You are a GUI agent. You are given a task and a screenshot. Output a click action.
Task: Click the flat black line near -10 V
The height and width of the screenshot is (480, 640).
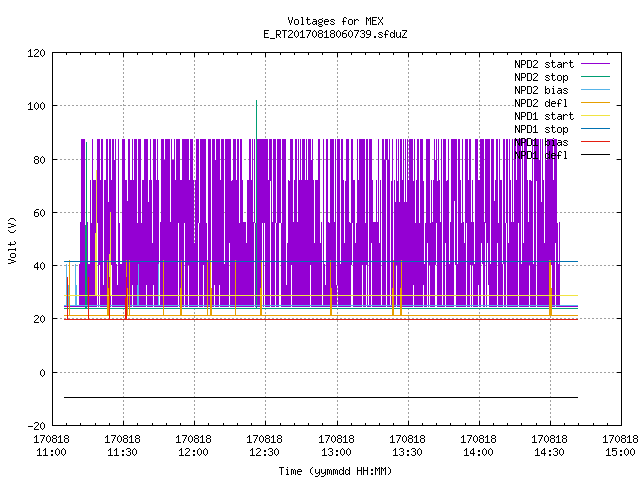(321, 397)
